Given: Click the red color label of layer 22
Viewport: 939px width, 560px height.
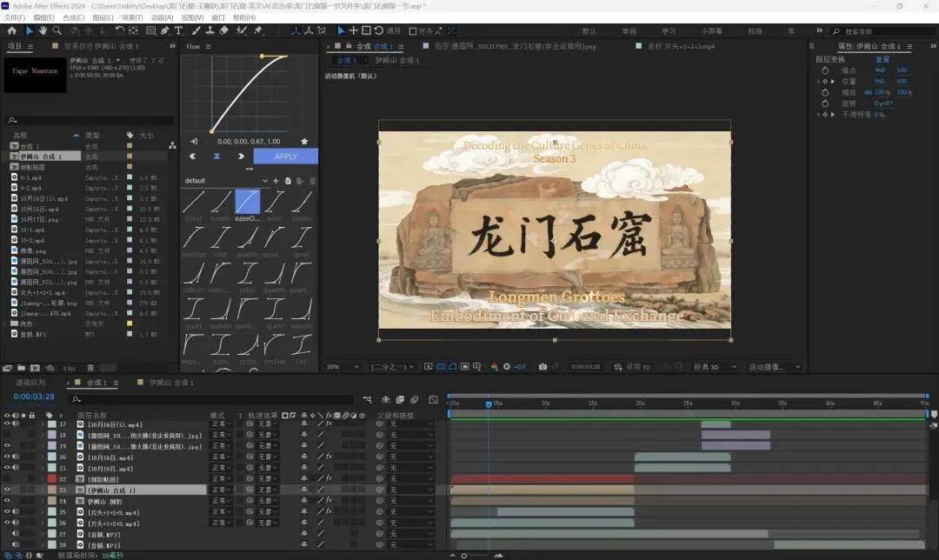Looking at the screenshot, I should click(x=50, y=479).
